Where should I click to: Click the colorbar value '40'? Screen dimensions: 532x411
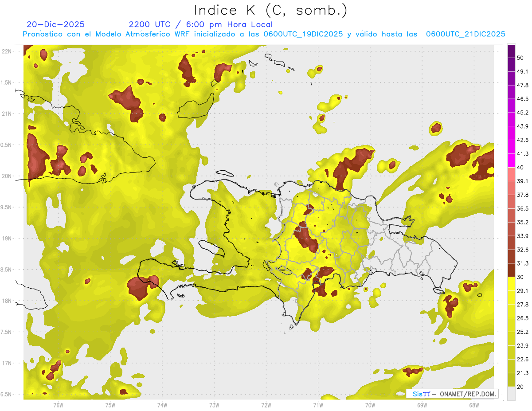coord(521,168)
